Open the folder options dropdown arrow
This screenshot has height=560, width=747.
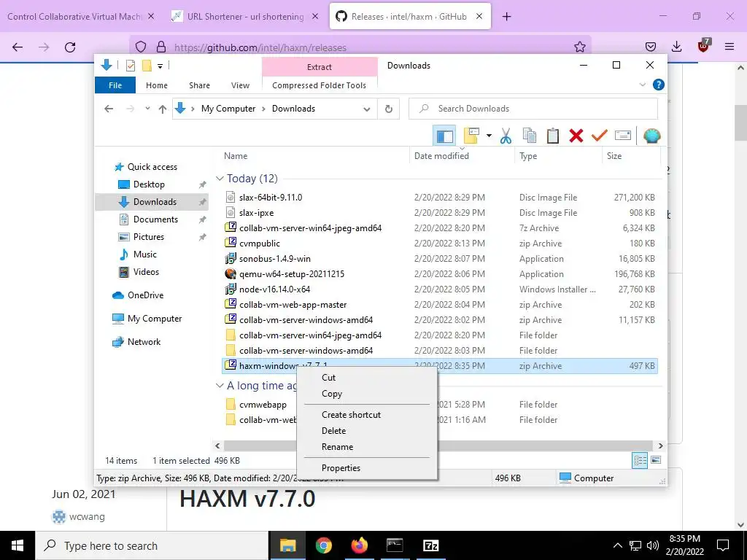[x=489, y=136]
